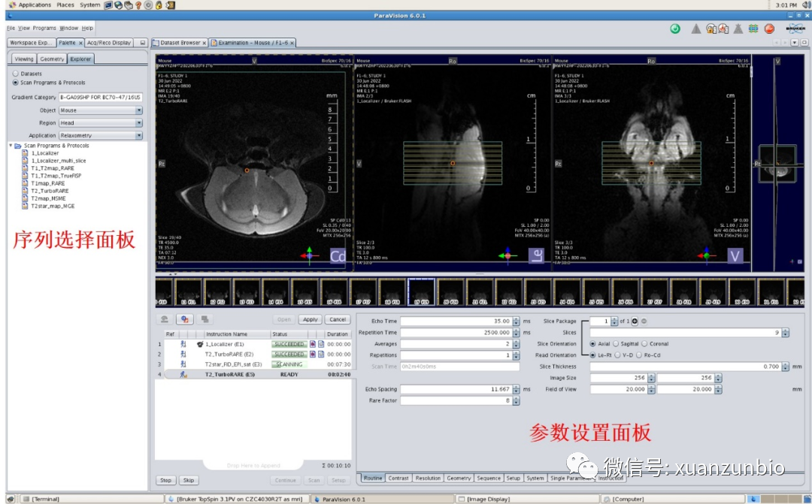The width and height of the screenshot is (812, 504).
Task: Open the padlock monitor icon in the ParaVision toolbar
Action: click(x=711, y=29)
